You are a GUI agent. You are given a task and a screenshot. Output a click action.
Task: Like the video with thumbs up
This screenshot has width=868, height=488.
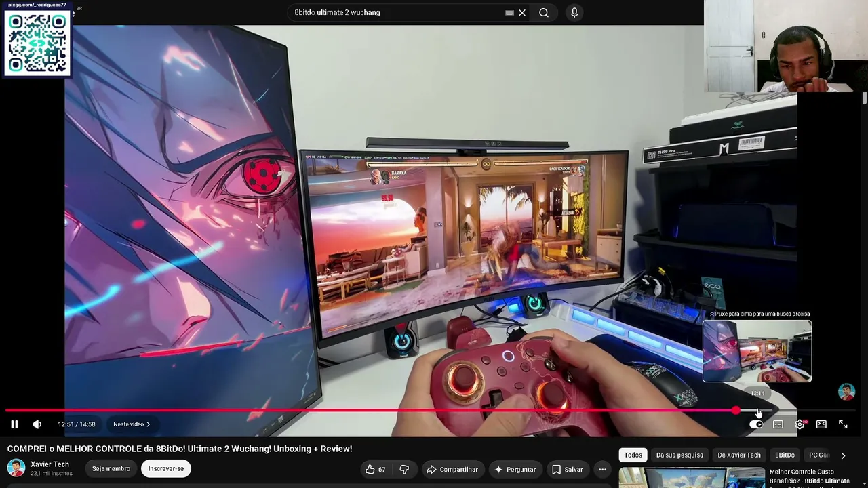375,469
